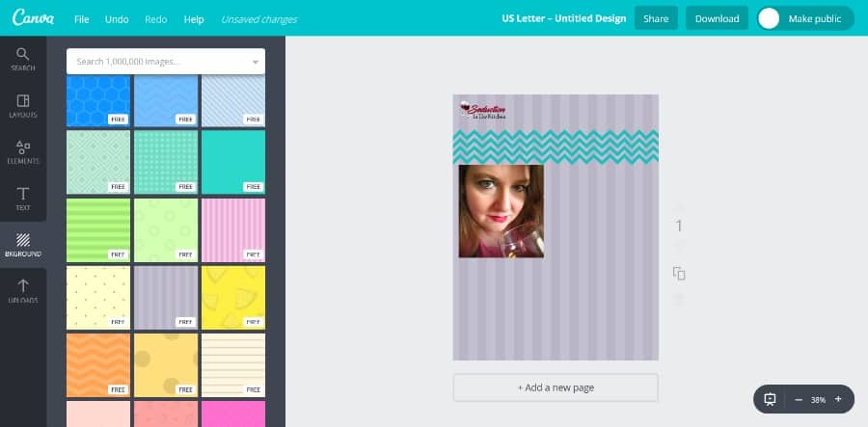Click the page number 1 indicator

point(679,226)
